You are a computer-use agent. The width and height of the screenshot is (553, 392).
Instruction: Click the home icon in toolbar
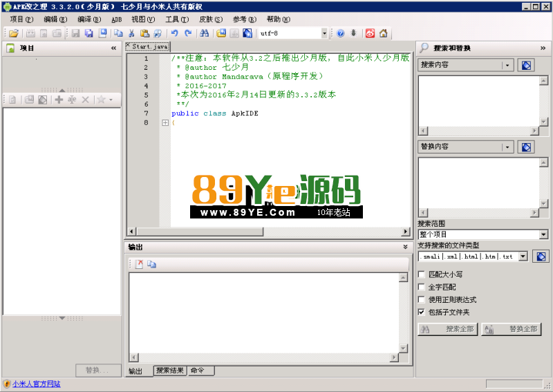383,33
